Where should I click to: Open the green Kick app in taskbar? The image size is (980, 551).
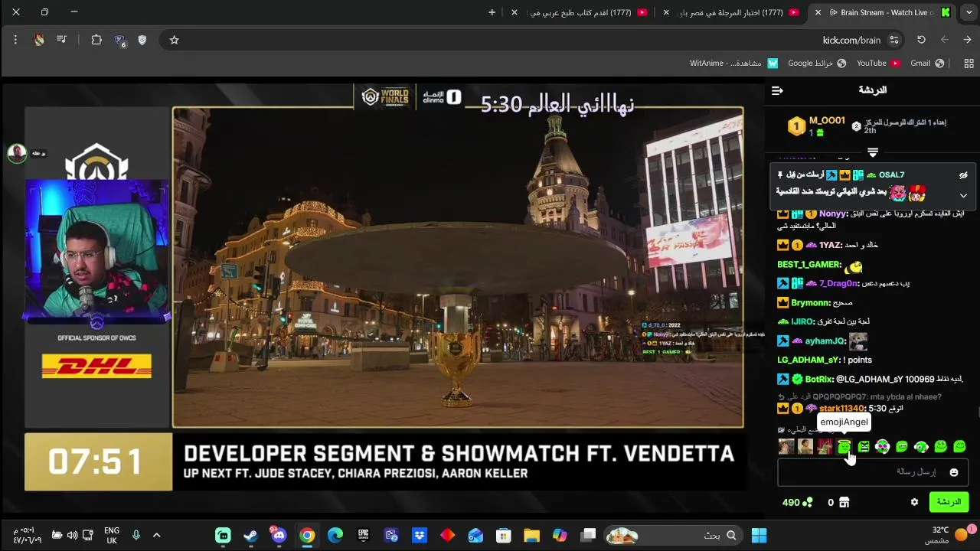223,536
